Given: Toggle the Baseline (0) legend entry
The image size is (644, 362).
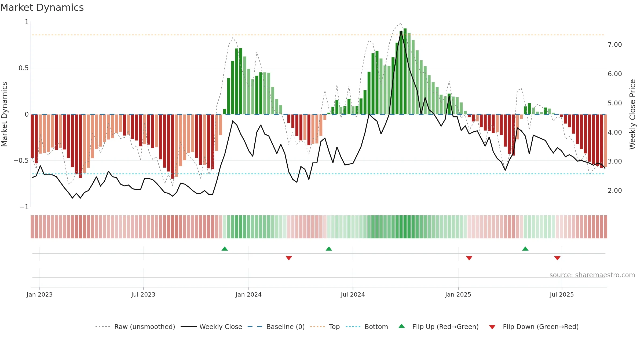Looking at the screenshot, I should click(x=276, y=327).
